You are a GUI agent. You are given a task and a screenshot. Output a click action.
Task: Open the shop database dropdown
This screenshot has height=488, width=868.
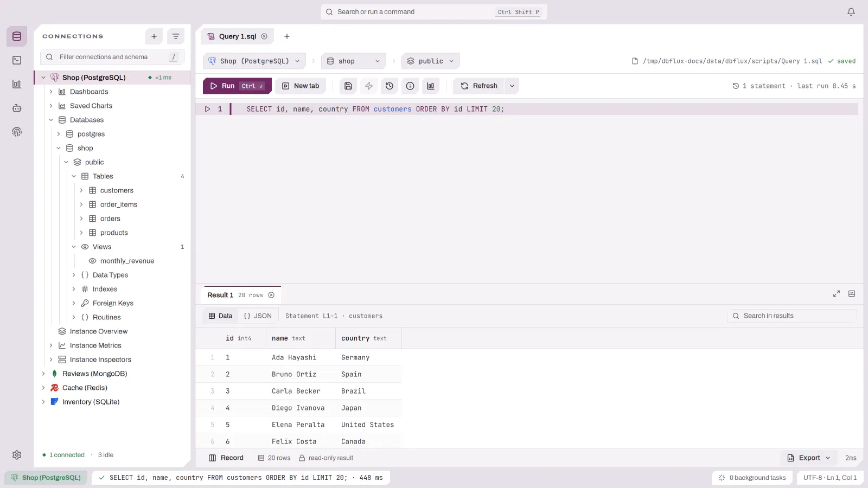[354, 61]
